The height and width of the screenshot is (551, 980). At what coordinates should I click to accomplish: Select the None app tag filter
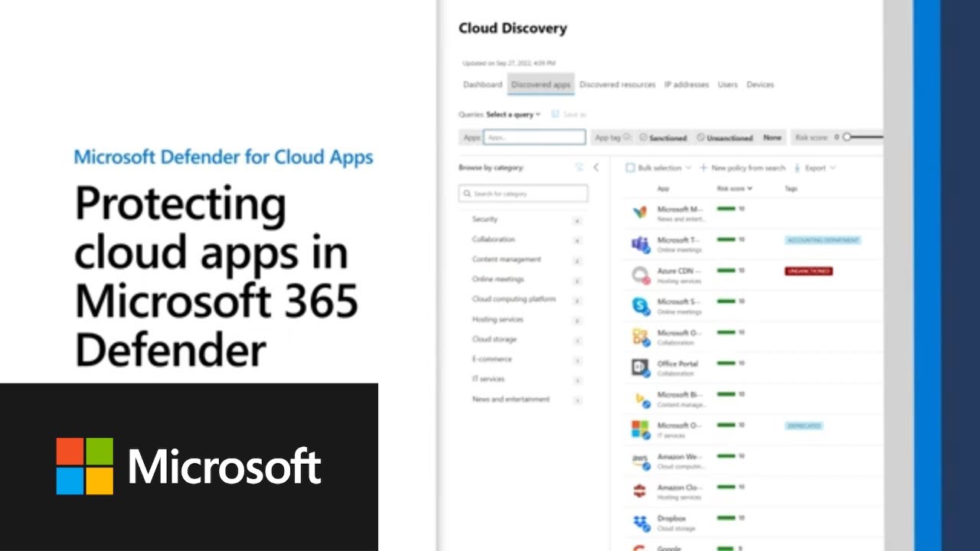pyautogui.click(x=772, y=138)
